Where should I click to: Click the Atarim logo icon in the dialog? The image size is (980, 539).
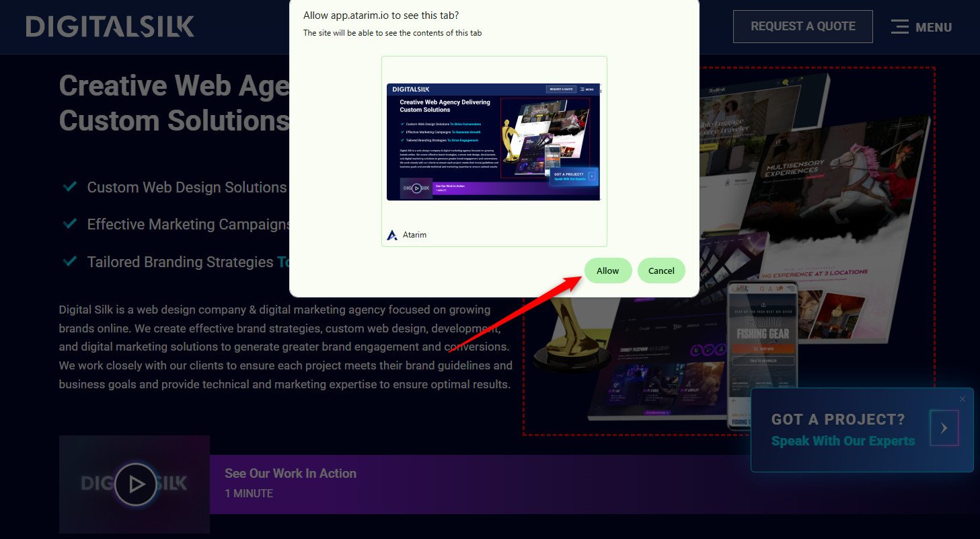pyautogui.click(x=392, y=235)
